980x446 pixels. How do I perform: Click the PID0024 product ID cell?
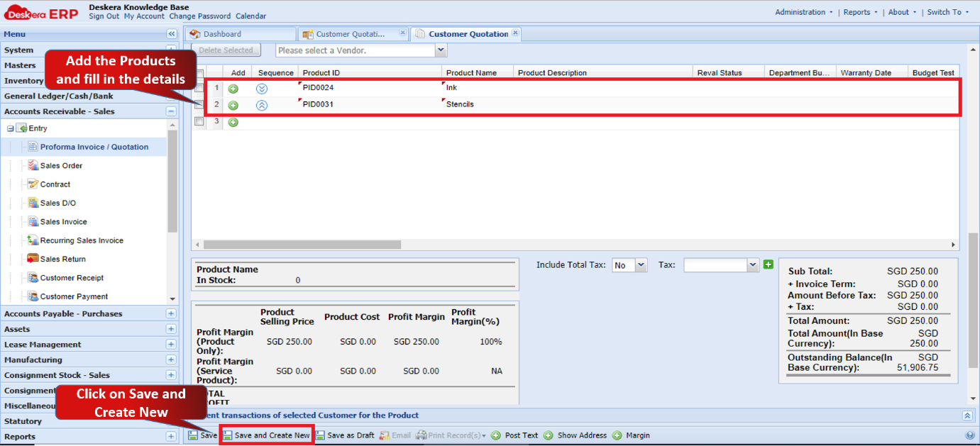pyautogui.click(x=370, y=88)
